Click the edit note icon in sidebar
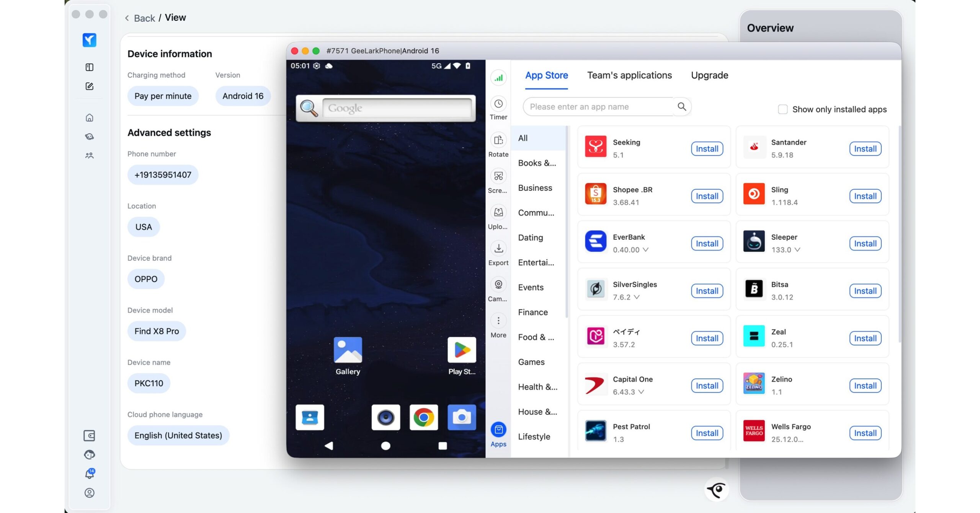Viewport: 980px width, 513px height. coord(89,86)
